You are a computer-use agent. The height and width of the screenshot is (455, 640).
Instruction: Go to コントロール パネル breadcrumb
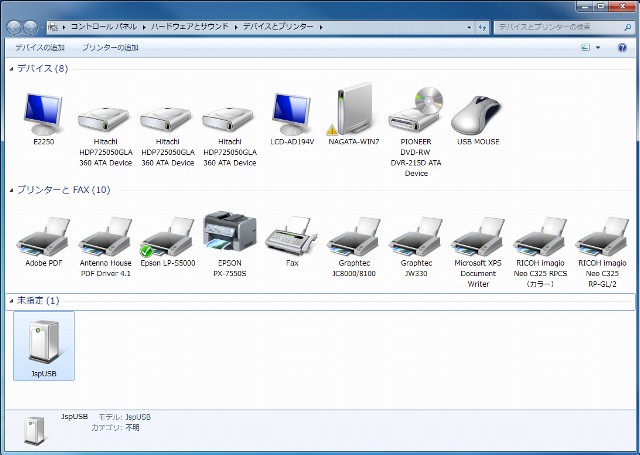104,27
